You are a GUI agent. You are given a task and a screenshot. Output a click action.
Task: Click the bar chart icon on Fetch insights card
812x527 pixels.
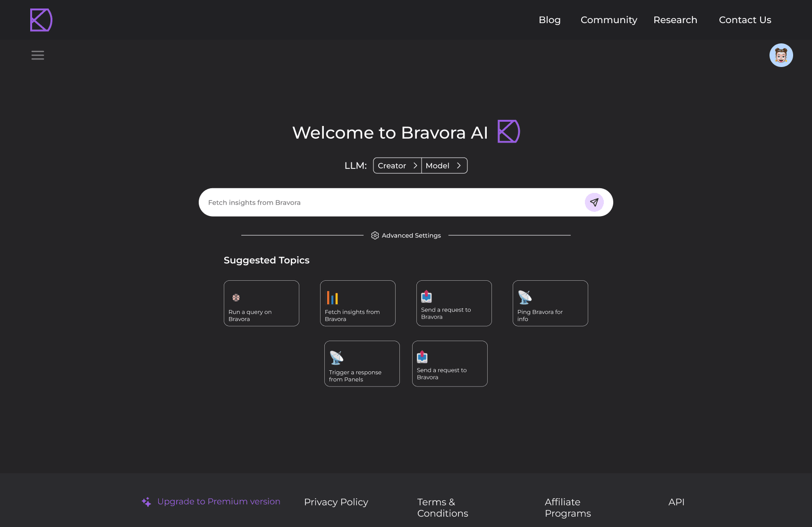pyautogui.click(x=332, y=298)
